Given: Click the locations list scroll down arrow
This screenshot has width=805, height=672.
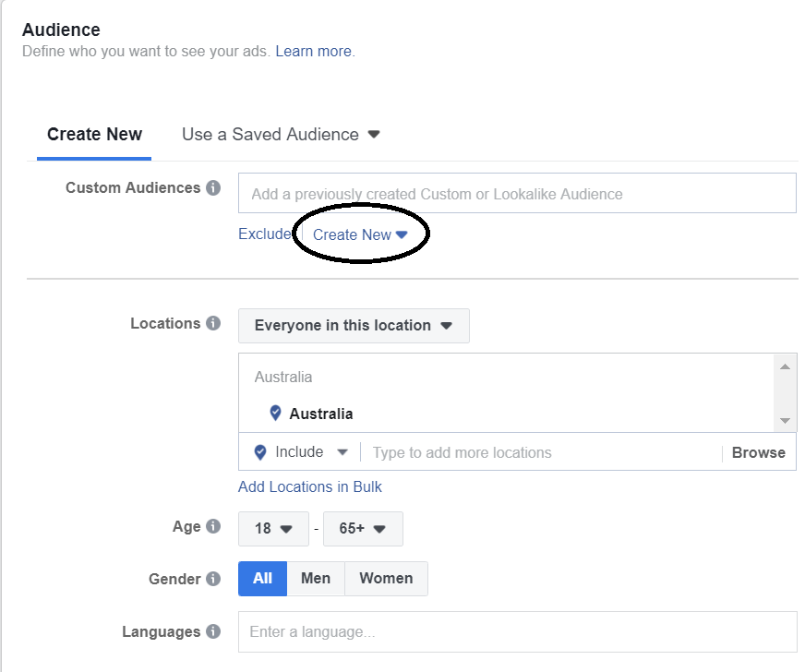Looking at the screenshot, I should click(785, 420).
